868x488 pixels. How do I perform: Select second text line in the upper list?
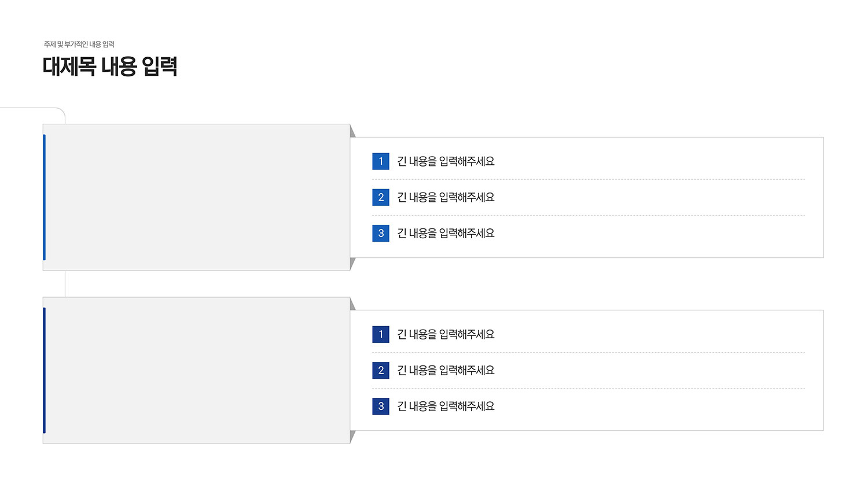click(x=446, y=197)
